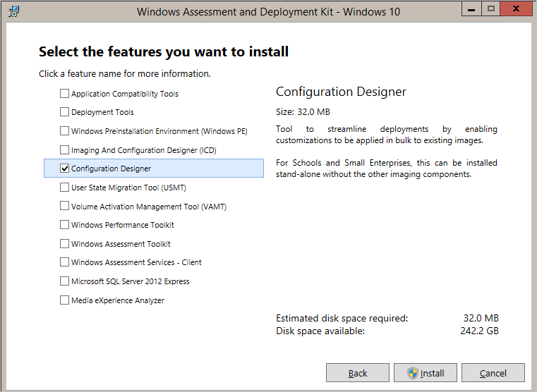Enable Volume Activation Management Tool checkbox
The height and width of the screenshot is (392, 537).
64,206
